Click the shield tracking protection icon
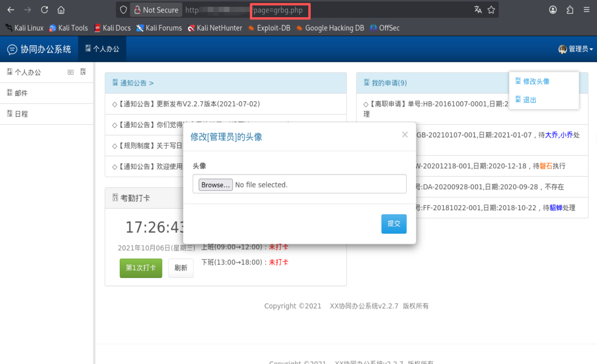Screen dimensions: 597x364 click(123, 10)
